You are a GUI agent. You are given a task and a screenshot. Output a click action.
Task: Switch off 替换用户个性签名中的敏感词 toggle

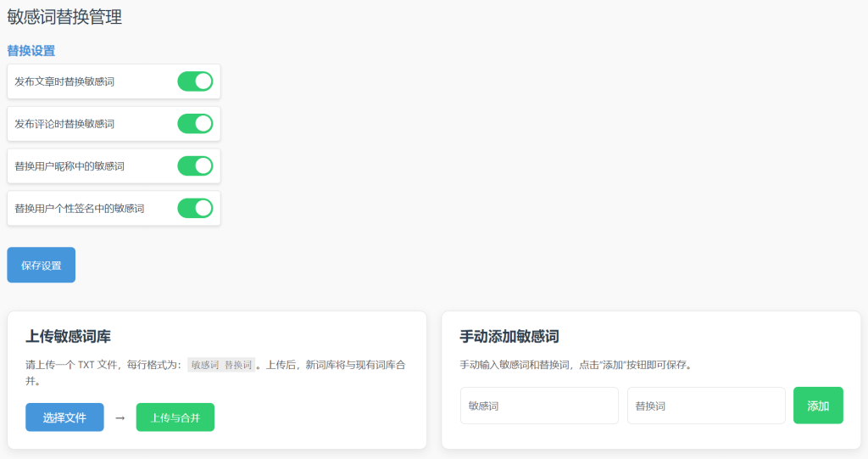(x=194, y=208)
